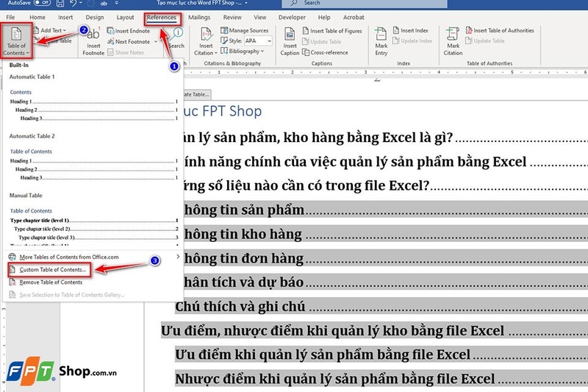
Task: Toggle the AutoSave switch
Action: (42, 3)
